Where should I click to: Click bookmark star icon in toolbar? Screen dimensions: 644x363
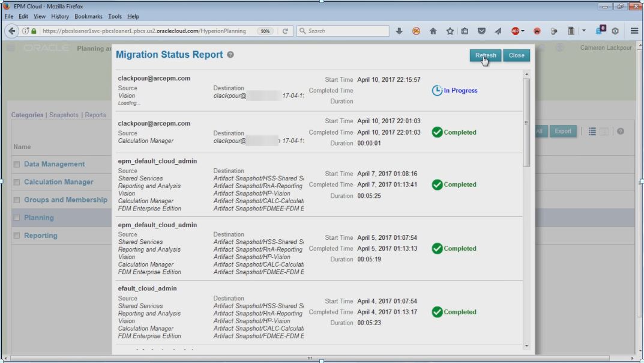tap(450, 31)
